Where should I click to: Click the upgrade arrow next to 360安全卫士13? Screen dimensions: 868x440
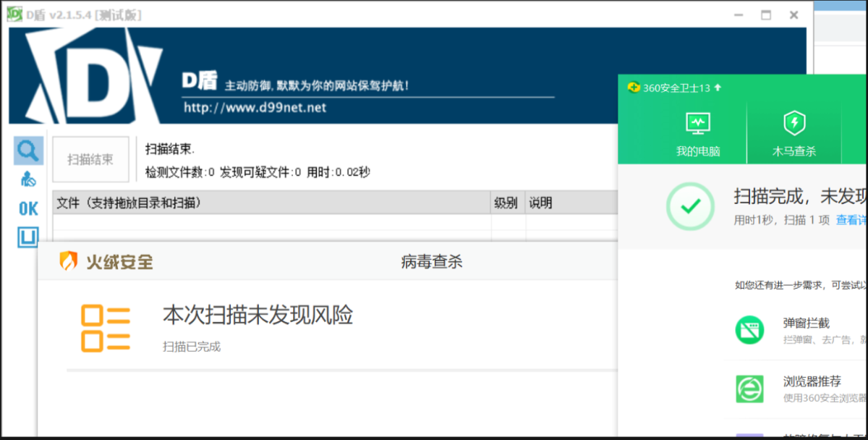718,88
